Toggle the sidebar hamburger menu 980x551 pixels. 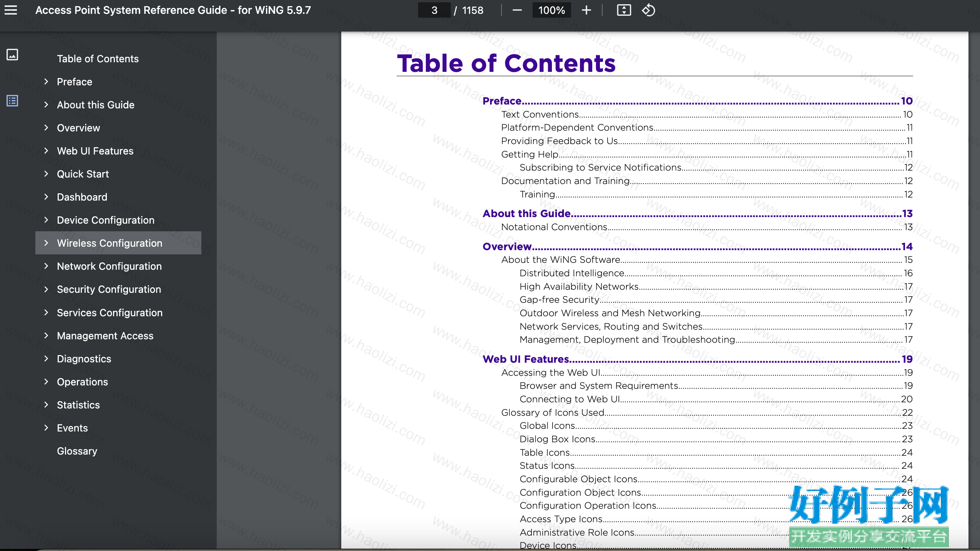(11, 10)
